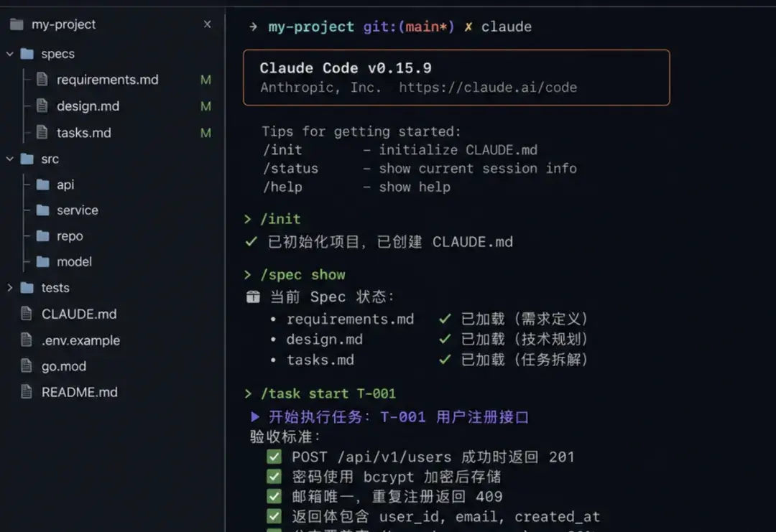Screen dimensions: 776x532
Task: Click the checkmark next to 已加载 (技术规划)
Action: (x=445, y=339)
